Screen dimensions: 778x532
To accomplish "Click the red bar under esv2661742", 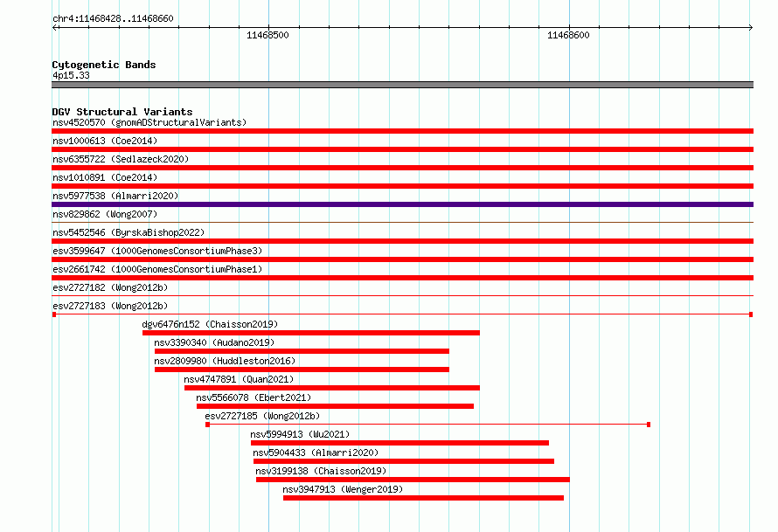I will click(x=402, y=278).
